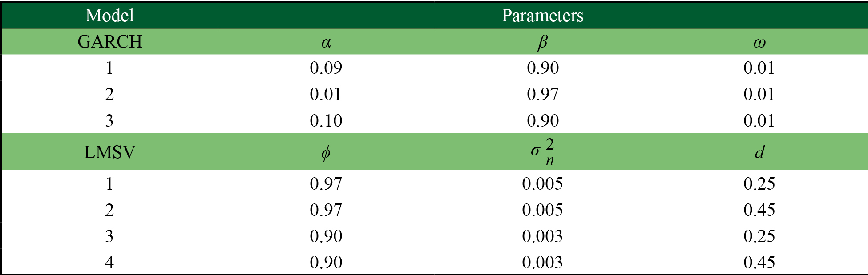Select GARCH model 1 alpha value 0.09
Screen dimensions: 868x275
point(326,68)
